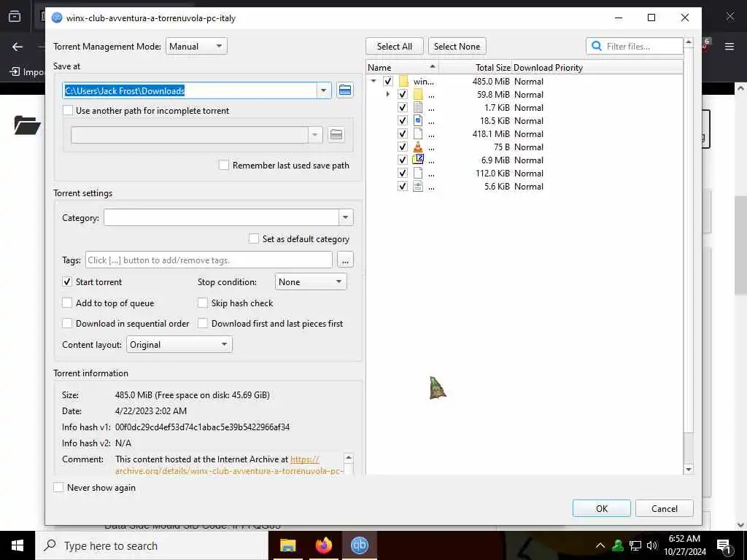The height and width of the screenshot is (560, 747).
Task: Click the qBittorrent taskbar icon
Action: pos(360,545)
